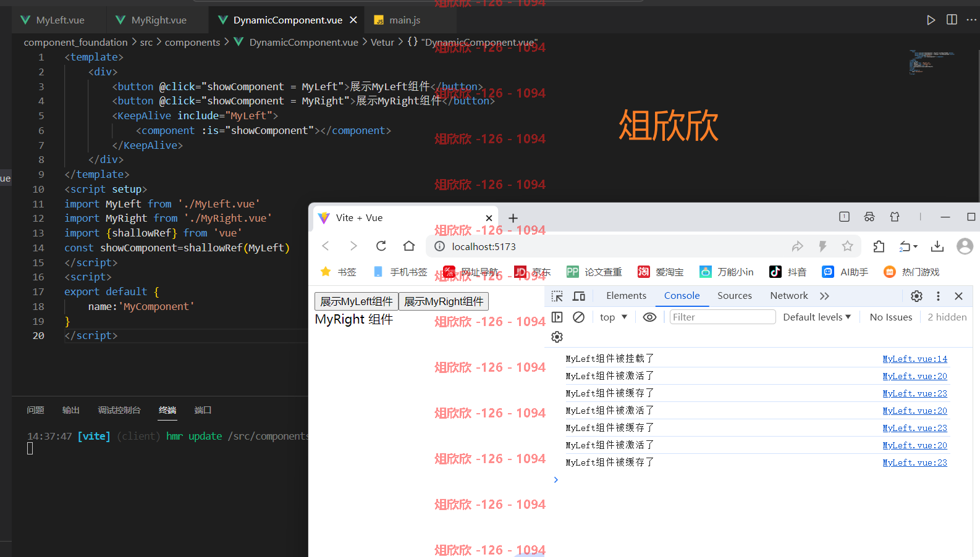Open the 论文查重 bookmark
This screenshot has height=557, width=980.
tap(594, 272)
